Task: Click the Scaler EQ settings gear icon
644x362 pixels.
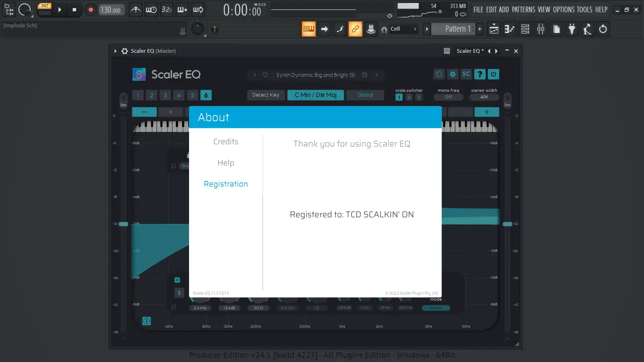Action: 452,74
